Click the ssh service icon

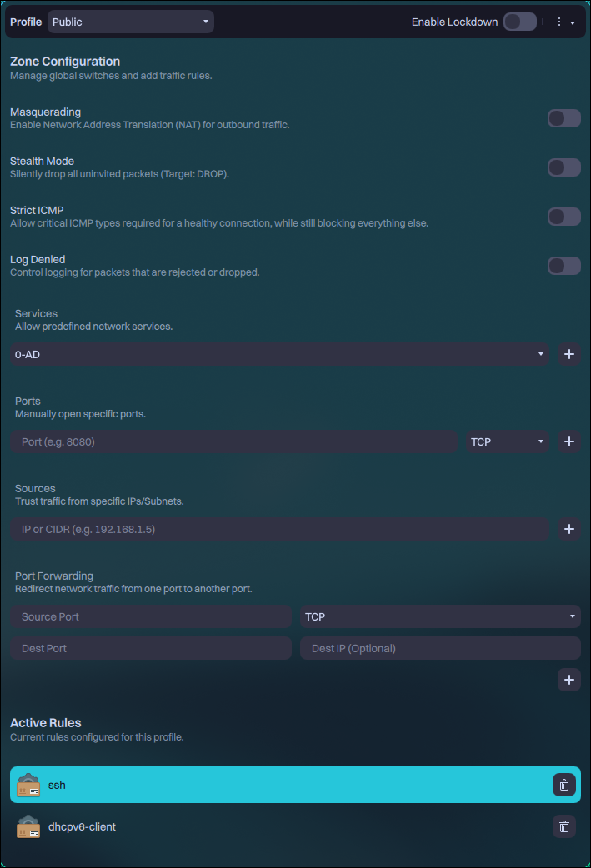[x=28, y=785]
